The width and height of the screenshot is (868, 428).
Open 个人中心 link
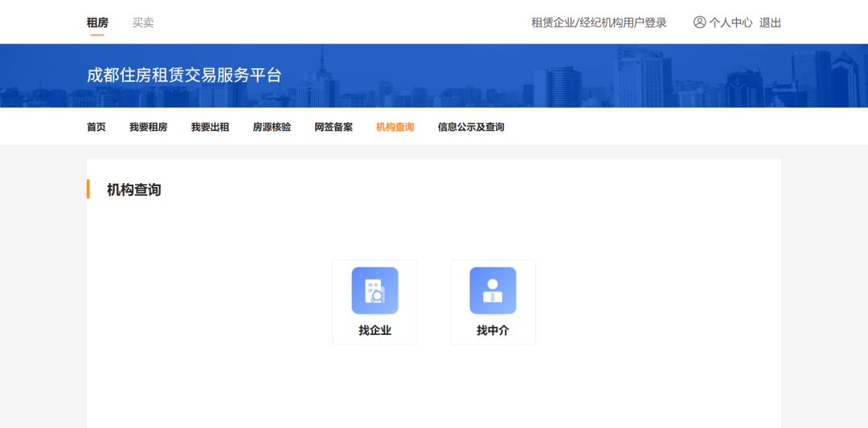tap(731, 22)
